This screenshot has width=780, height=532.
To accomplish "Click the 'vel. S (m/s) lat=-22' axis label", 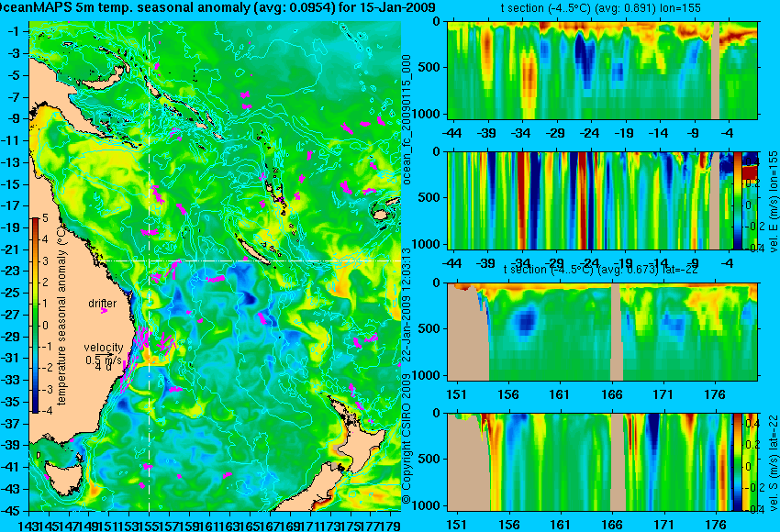I will click(773, 462).
